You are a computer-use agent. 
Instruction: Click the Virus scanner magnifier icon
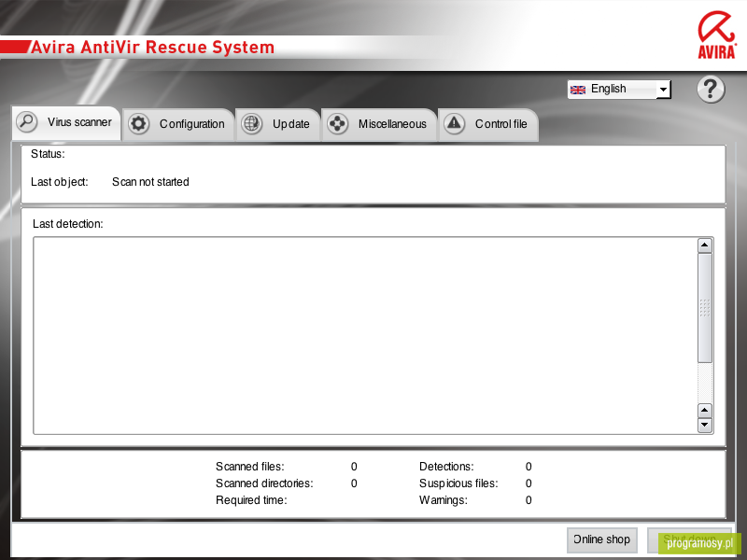click(27, 122)
